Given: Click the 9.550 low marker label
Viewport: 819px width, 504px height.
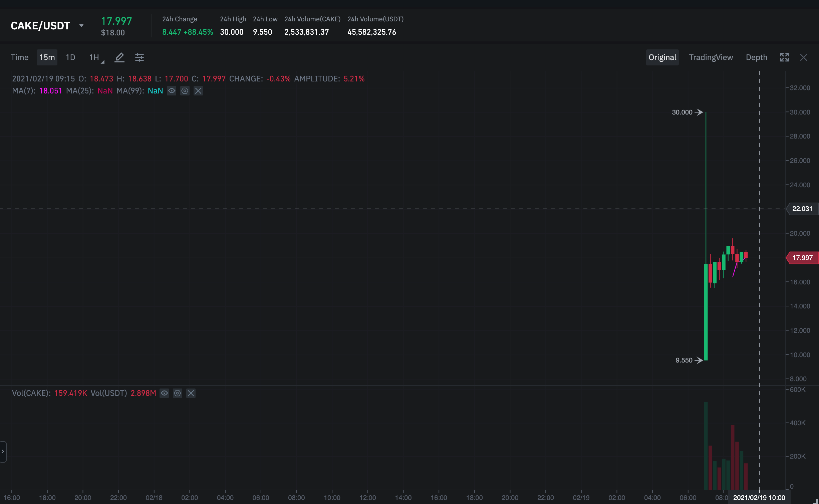Looking at the screenshot, I should click(684, 360).
